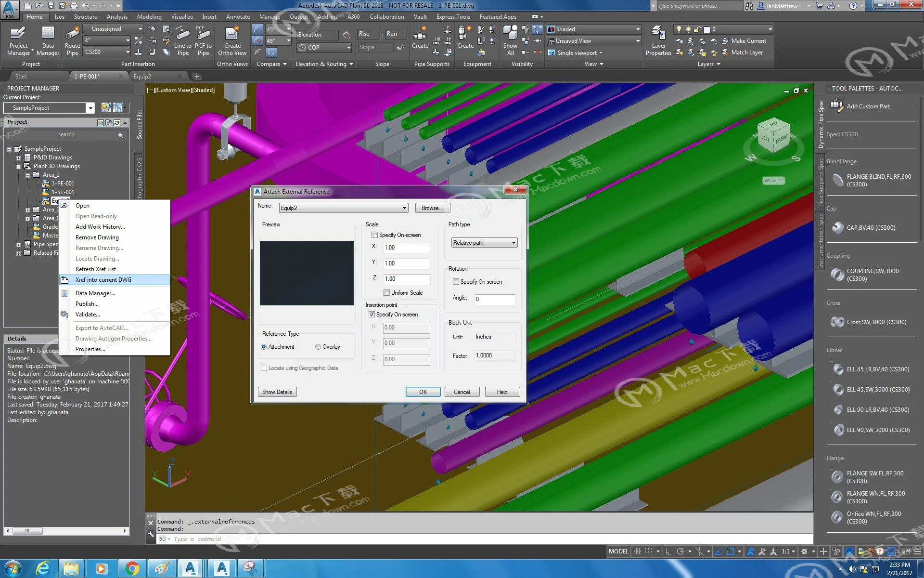Toggle the 45° compass snap button
Viewport: 924px width, 578px height.
[257, 29]
